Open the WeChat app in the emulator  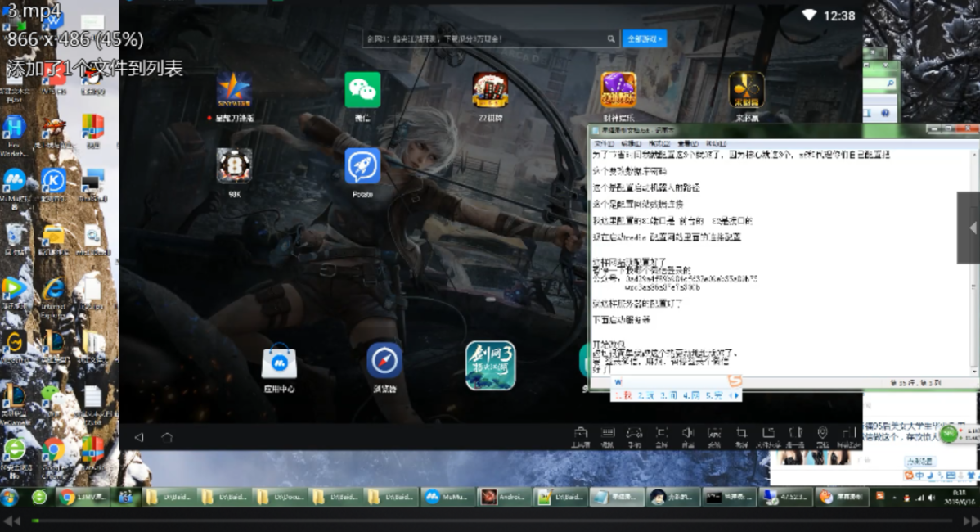[x=362, y=90]
